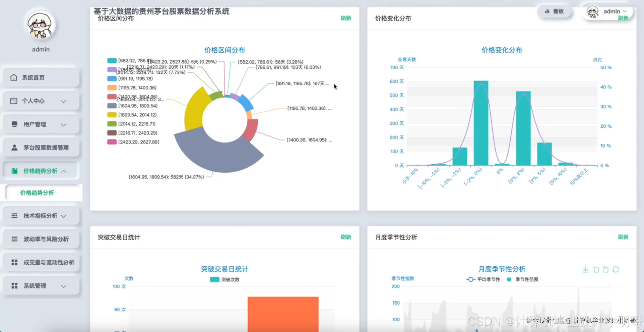Download the 月度季节性分析 chart as image

coord(585,270)
